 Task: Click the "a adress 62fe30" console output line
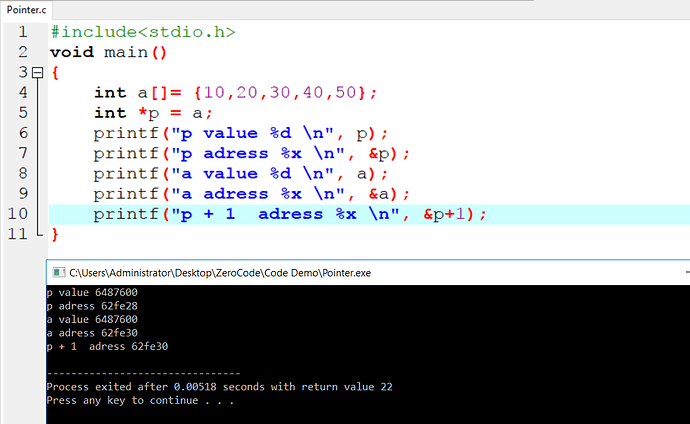click(88, 332)
